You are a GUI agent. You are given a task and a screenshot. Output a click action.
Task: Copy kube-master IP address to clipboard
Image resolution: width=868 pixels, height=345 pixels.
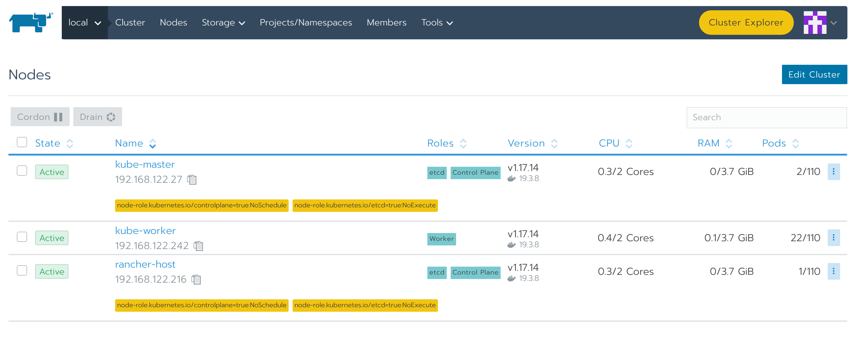192,180
